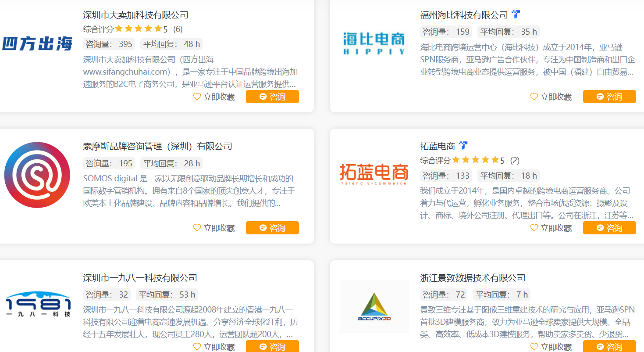Click the 咨询 button for 深圳市大卖加科技有限公司
This screenshot has height=352, width=644.
point(272,97)
